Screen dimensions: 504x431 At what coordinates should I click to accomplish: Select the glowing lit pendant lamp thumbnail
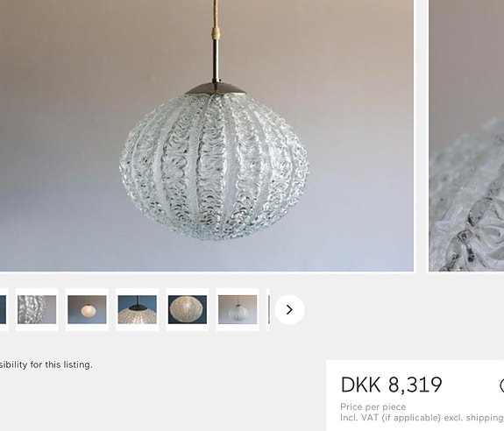tap(87, 309)
